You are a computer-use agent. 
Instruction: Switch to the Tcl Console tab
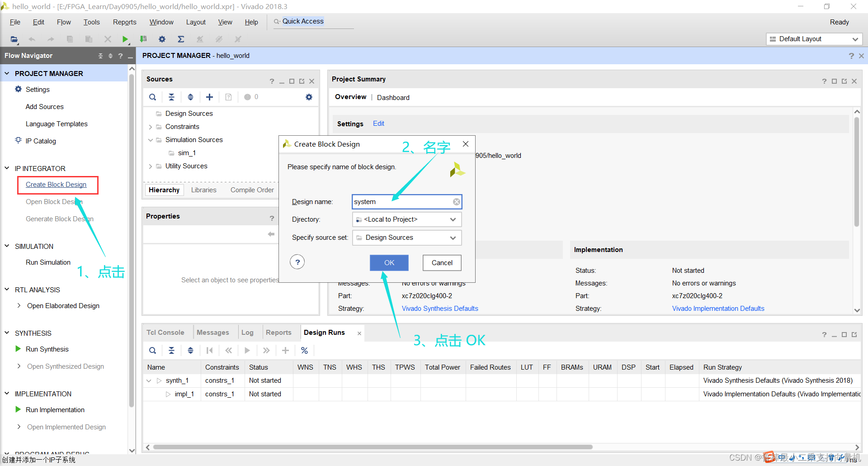coord(165,333)
